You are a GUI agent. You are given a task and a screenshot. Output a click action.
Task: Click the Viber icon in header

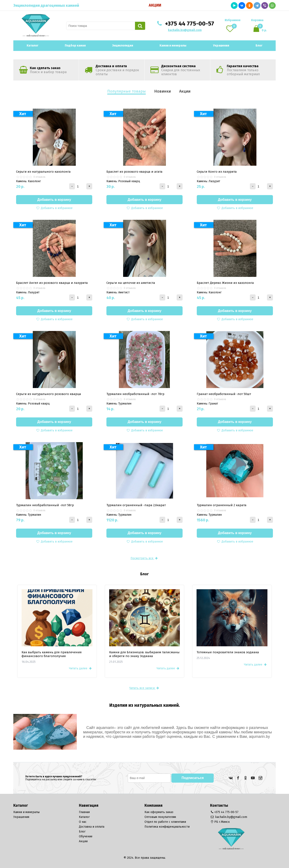(265, 5)
